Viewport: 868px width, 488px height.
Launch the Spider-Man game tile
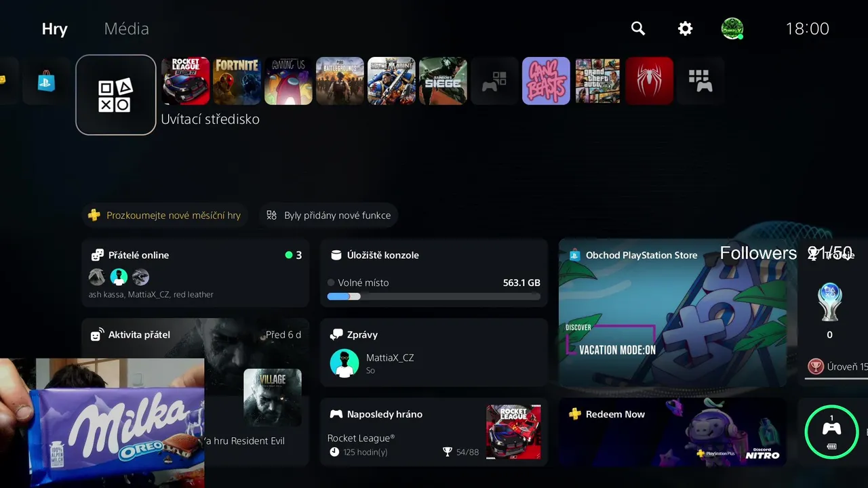pyautogui.click(x=650, y=81)
